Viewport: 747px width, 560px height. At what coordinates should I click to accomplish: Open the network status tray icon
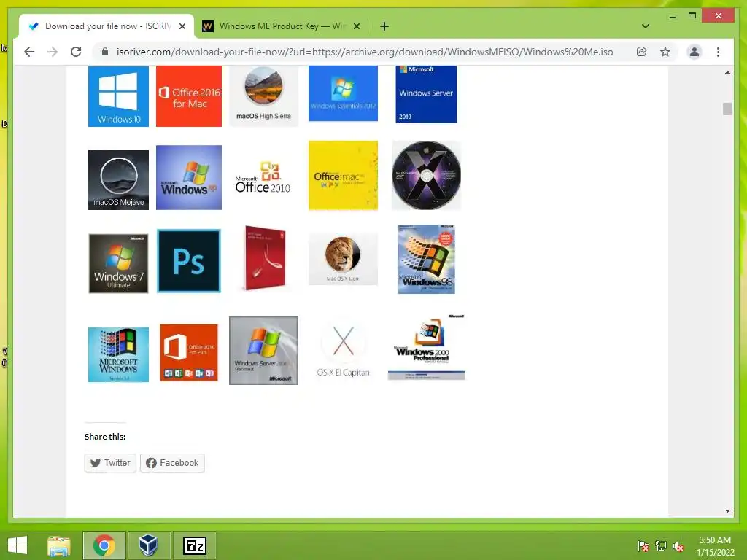(x=661, y=545)
